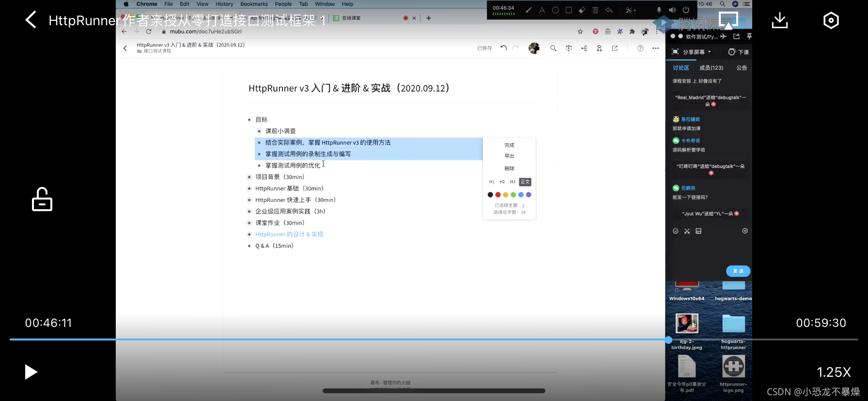
Task: Open the Chrome menu in the menu bar
Action: click(147, 4)
